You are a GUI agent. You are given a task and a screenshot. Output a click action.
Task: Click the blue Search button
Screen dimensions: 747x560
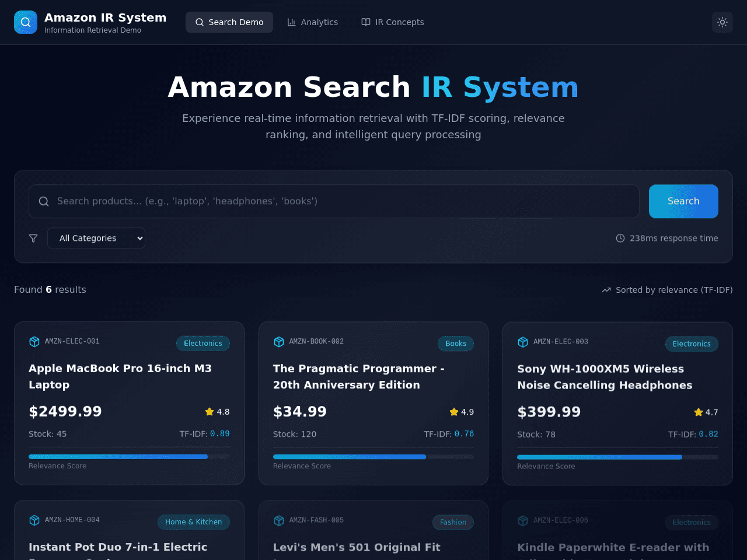click(x=683, y=201)
